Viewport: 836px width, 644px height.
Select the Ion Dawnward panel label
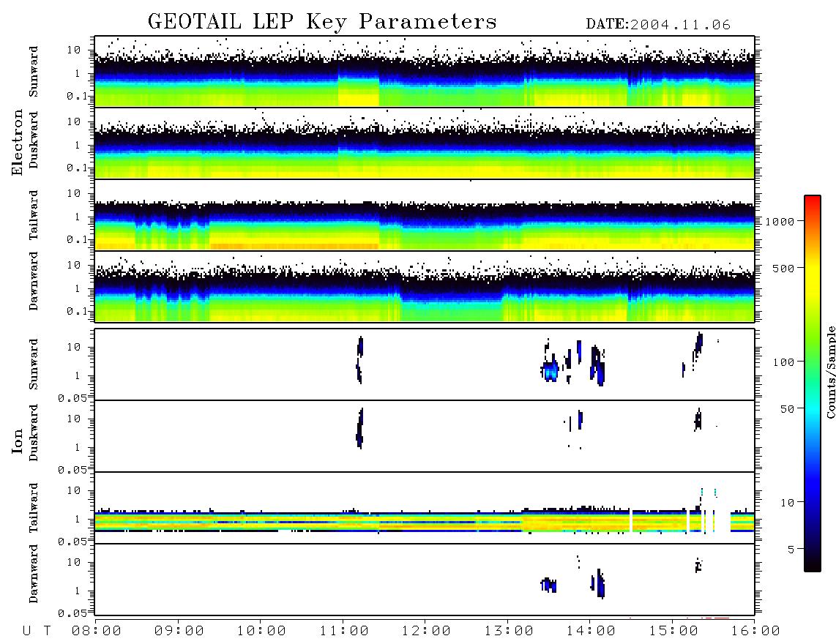click(34, 574)
